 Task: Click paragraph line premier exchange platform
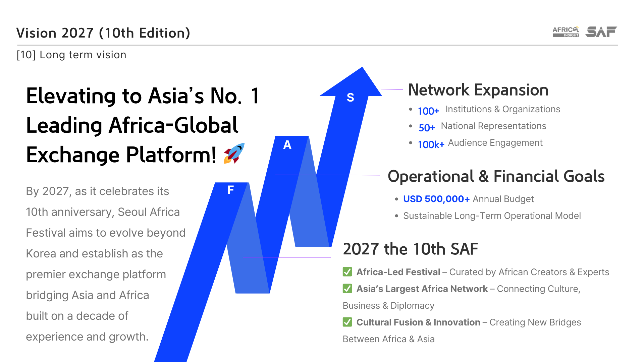[x=96, y=275]
